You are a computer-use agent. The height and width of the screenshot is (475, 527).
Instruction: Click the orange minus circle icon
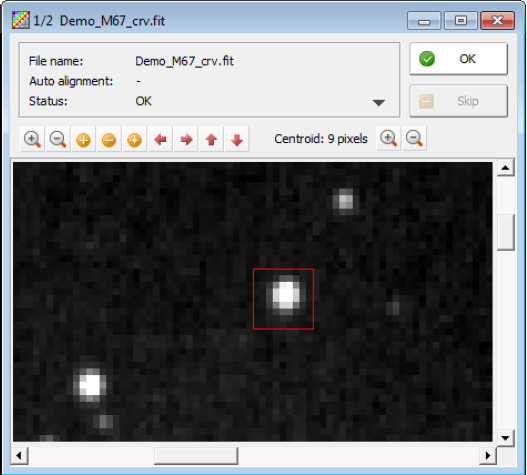tap(109, 140)
